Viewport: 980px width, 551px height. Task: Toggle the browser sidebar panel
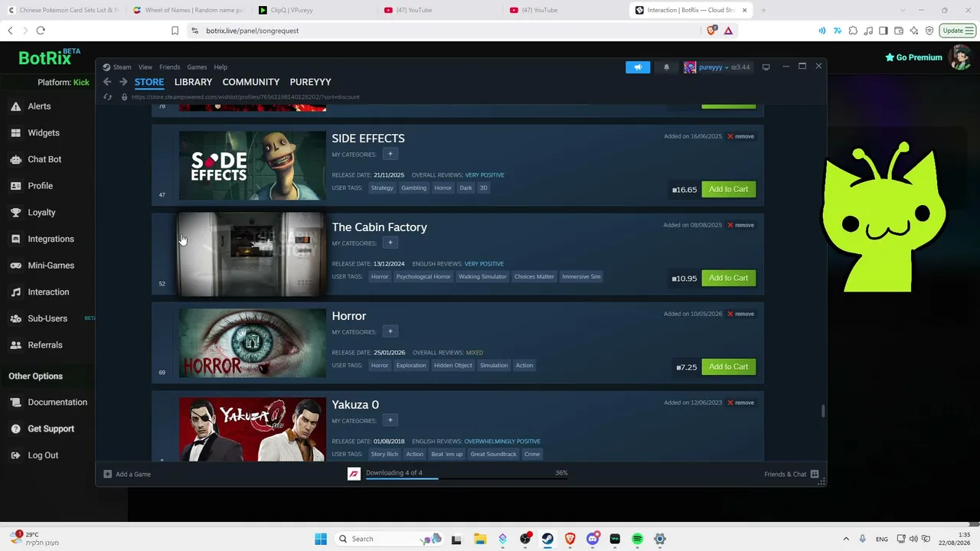[884, 31]
